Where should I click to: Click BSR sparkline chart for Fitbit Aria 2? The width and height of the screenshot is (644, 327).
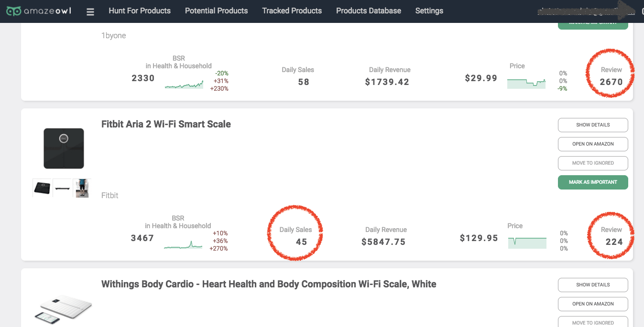183,244
